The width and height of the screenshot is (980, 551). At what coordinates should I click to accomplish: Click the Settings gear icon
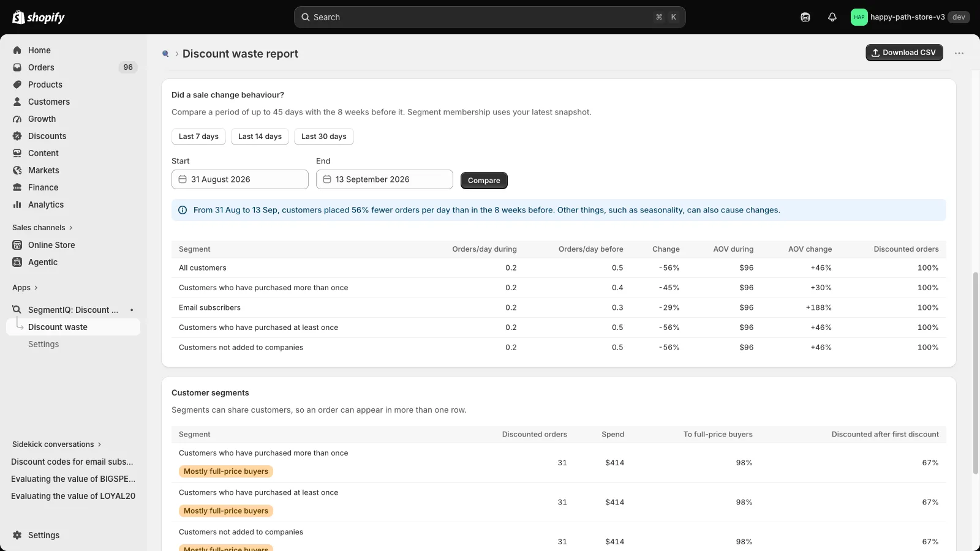point(17,535)
